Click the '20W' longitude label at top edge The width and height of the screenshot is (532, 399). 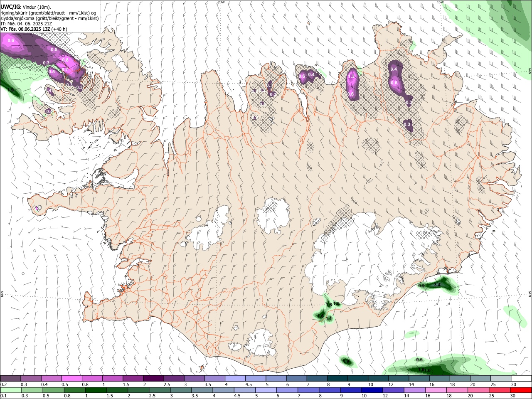pyautogui.click(x=221, y=2)
